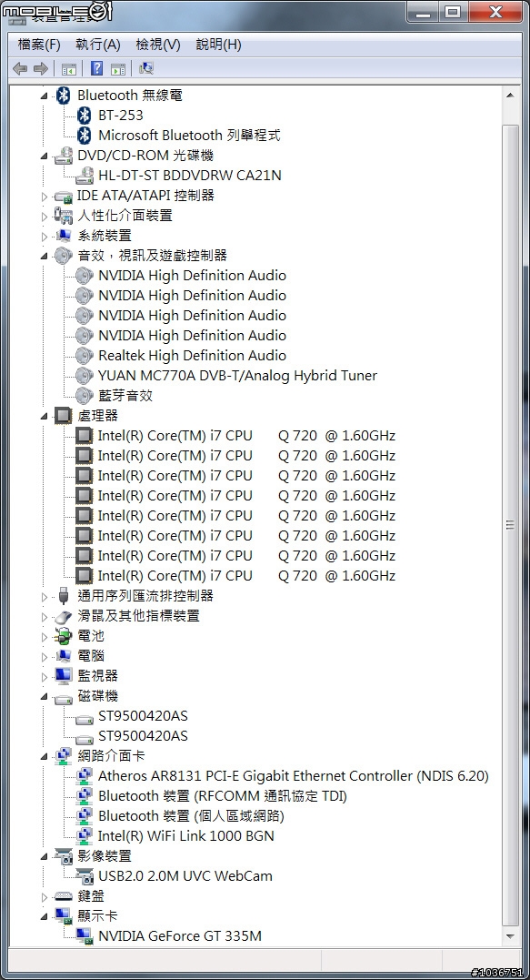Image resolution: width=530 pixels, height=980 pixels.
Task: Expand the IDE ATA/ATAPI 控制器 category
Action: [44, 197]
